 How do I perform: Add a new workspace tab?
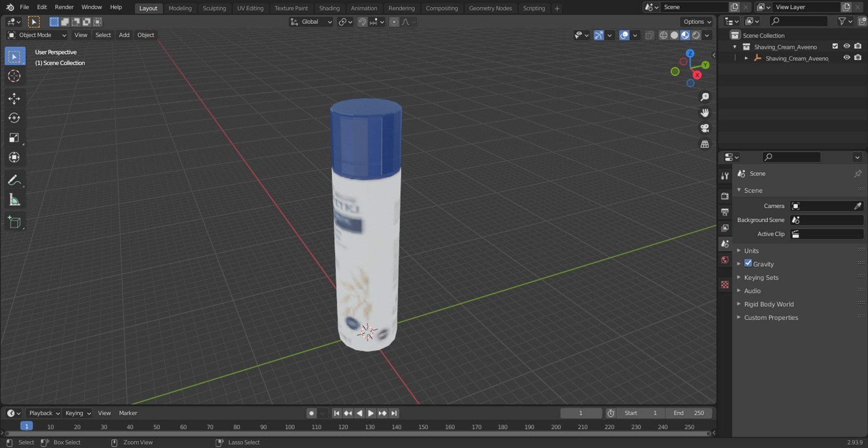[x=557, y=8]
